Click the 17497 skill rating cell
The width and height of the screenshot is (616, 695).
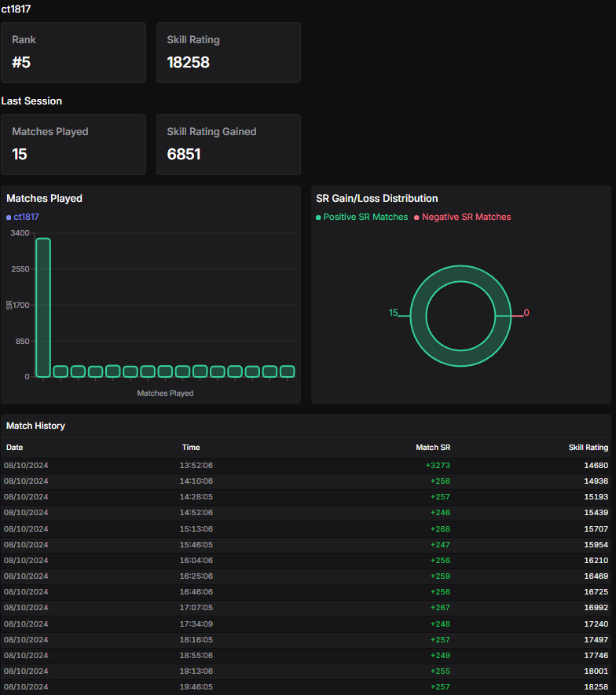(x=596, y=639)
